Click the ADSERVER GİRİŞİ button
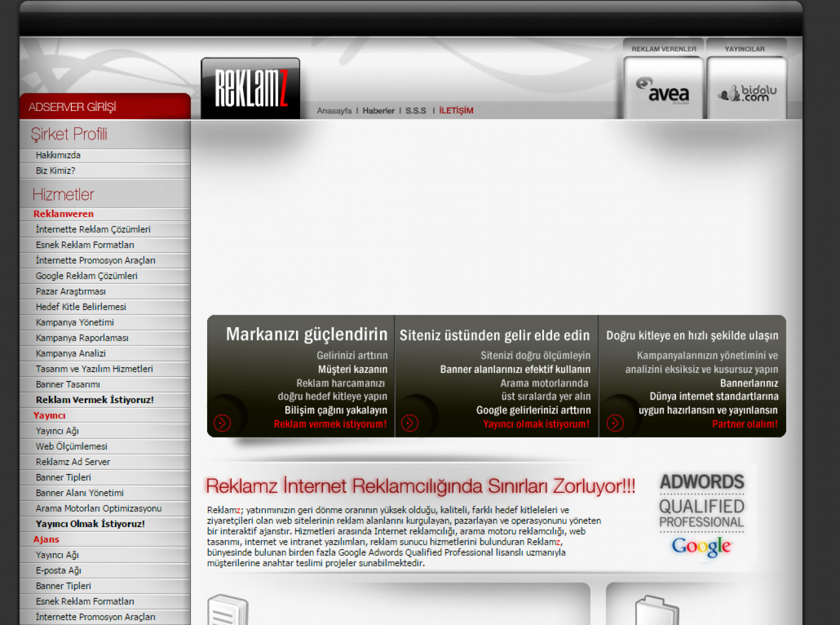Viewport: 840px width, 625px height. [72, 107]
